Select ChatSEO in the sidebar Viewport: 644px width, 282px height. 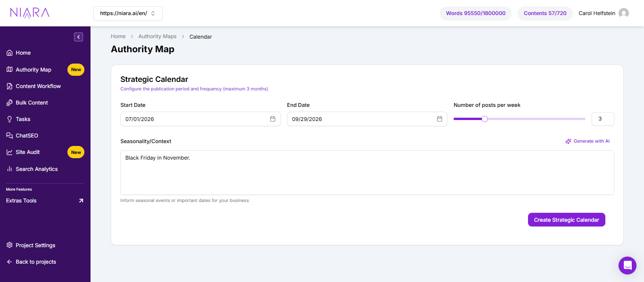[26, 136]
